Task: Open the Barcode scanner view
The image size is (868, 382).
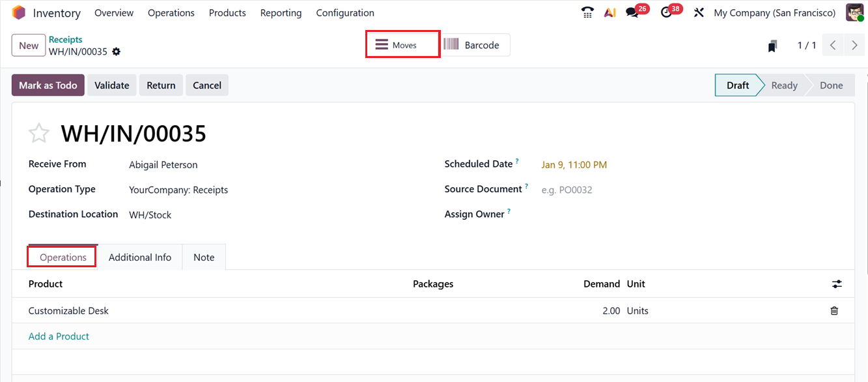Action: [x=475, y=44]
